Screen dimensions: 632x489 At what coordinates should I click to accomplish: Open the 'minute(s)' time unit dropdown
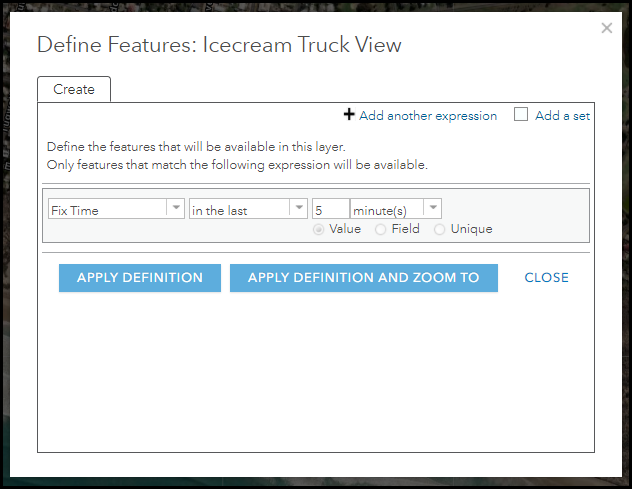point(387,210)
